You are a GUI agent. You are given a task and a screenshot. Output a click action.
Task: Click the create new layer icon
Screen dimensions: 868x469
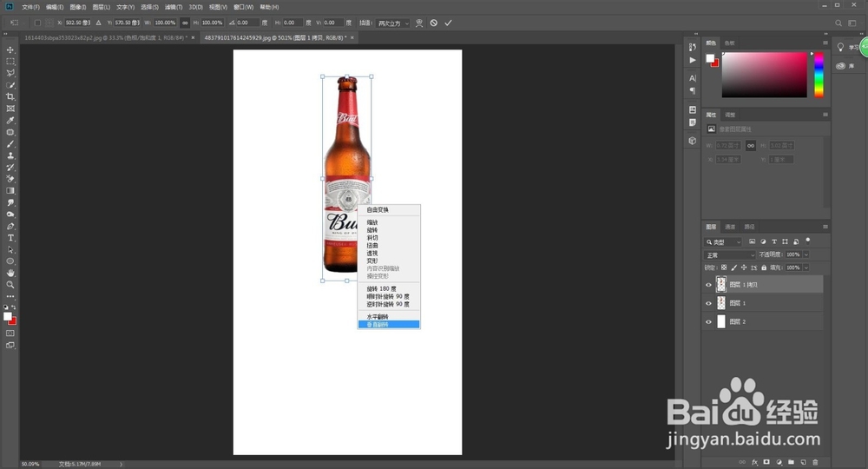(803, 462)
